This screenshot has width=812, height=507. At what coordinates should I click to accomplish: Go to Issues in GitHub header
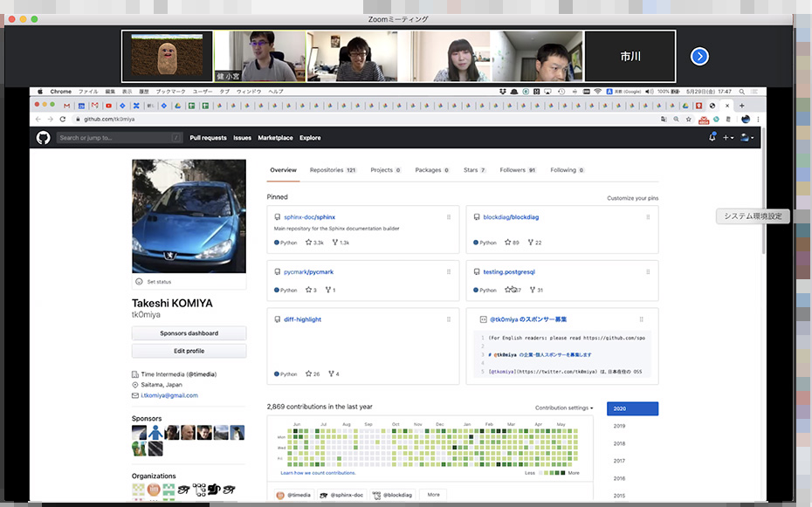243,138
